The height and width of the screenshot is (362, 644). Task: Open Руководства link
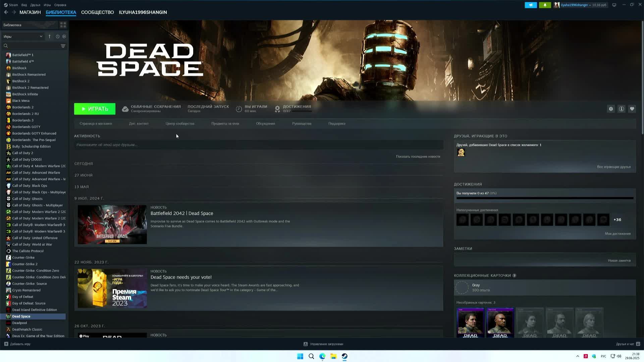[x=302, y=124]
